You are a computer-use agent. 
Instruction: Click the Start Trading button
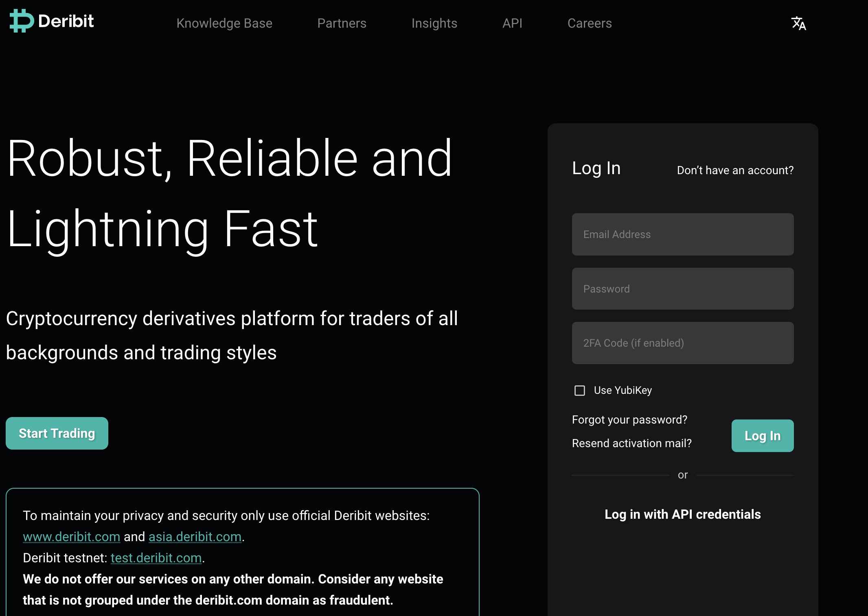[x=57, y=433]
